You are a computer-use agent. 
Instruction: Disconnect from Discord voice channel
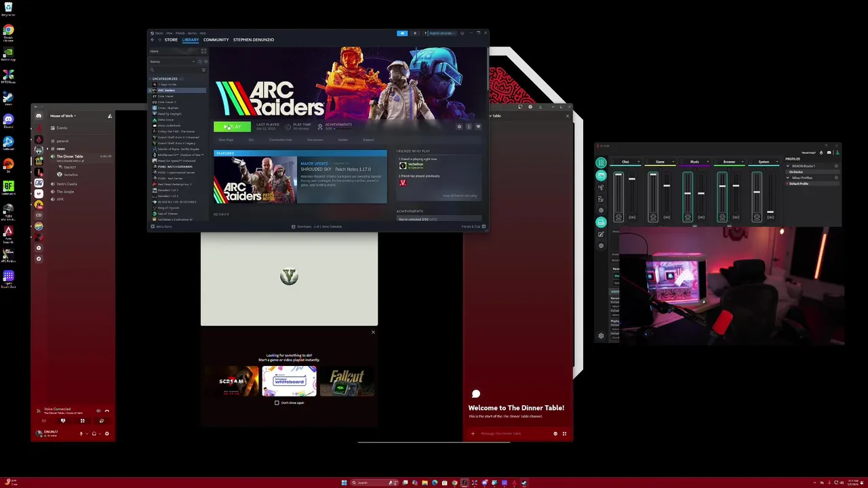point(107,411)
